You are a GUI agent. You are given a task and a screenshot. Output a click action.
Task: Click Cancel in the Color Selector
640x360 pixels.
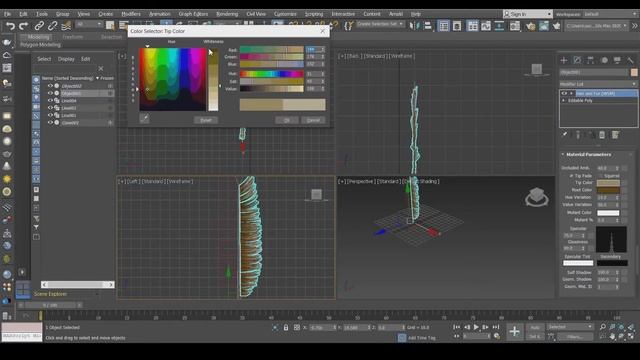coord(313,120)
